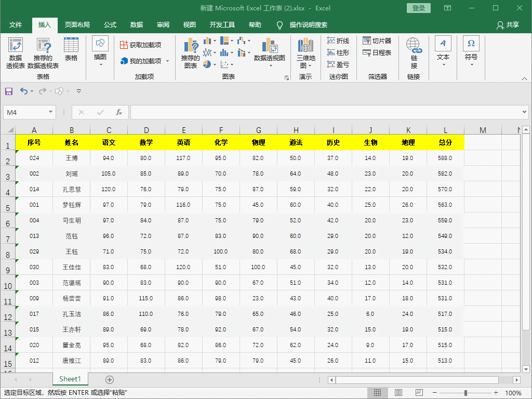Click the Share (共享) button
The width and height of the screenshot is (532, 399).
pyautogui.click(x=508, y=25)
